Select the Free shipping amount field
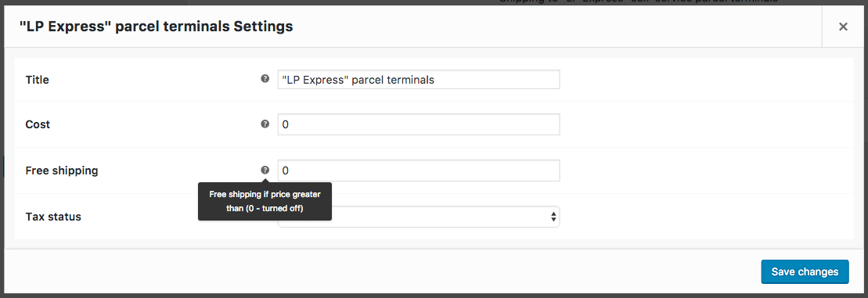Image resolution: width=868 pixels, height=298 pixels. pyautogui.click(x=419, y=171)
